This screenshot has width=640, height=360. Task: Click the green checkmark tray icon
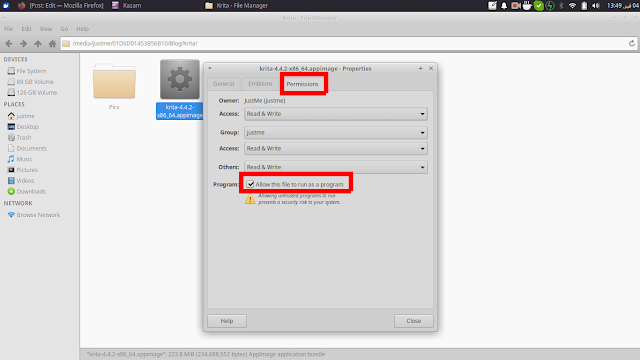point(539,5)
